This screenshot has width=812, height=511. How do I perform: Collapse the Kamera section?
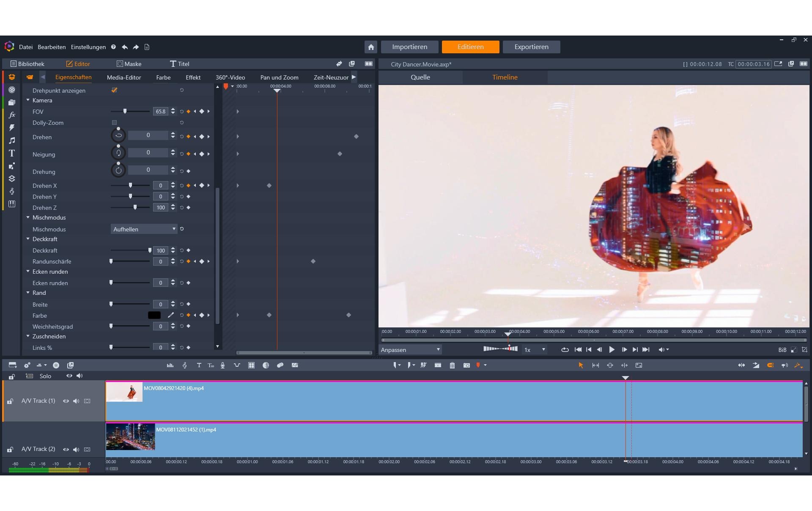[28, 100]
